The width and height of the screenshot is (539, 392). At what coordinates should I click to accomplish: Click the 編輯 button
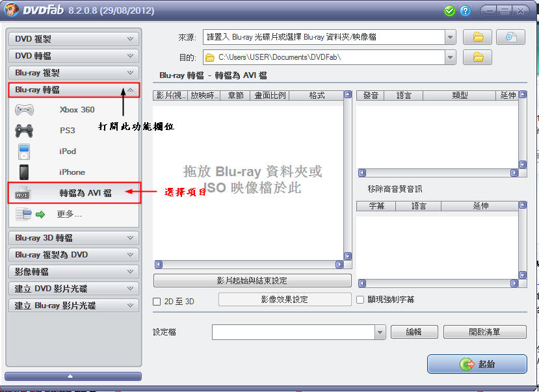(x=414, y=332)
